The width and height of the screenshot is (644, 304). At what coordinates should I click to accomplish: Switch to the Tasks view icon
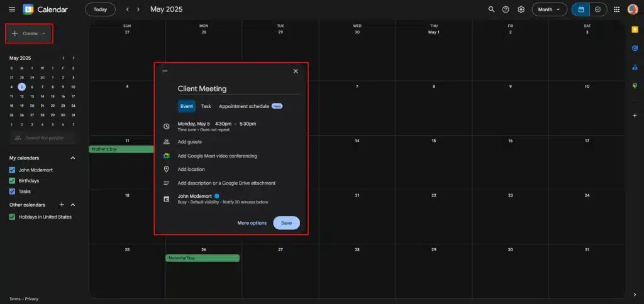[x=597, y=9]
